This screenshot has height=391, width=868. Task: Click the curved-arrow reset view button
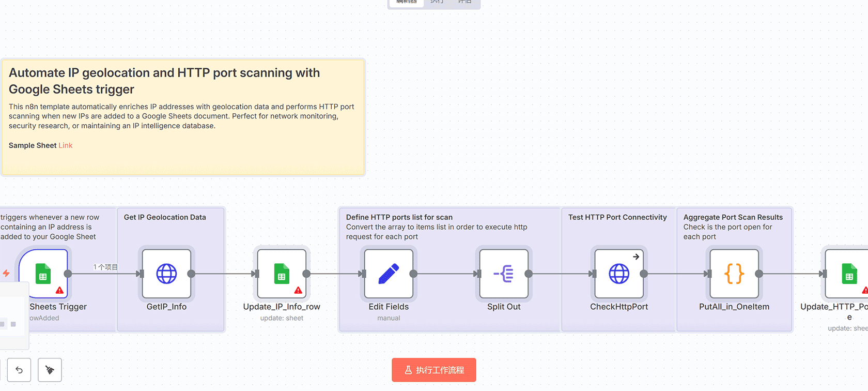[19, 370]
